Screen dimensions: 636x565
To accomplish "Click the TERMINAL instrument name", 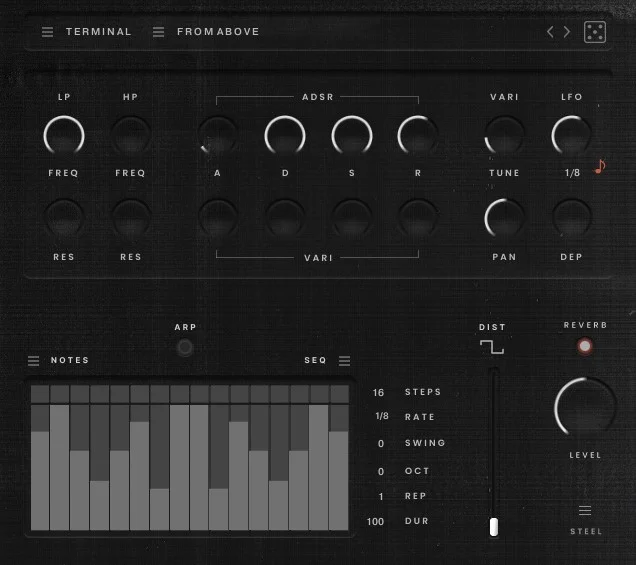I will (99, 32).
